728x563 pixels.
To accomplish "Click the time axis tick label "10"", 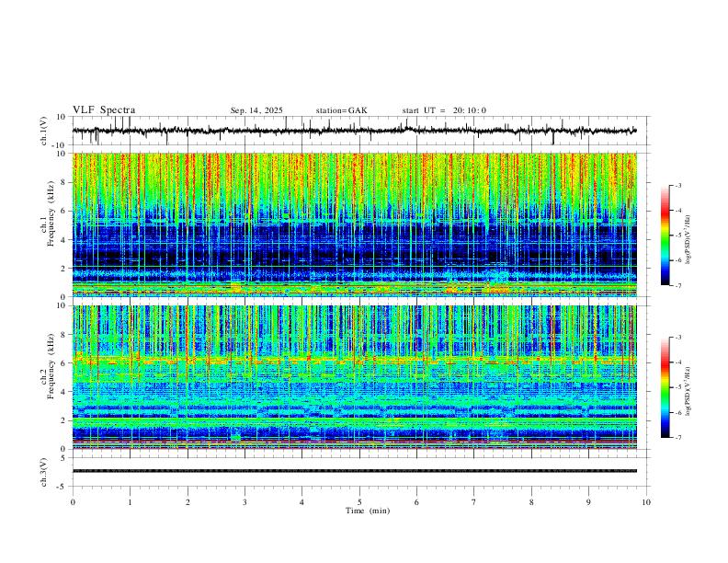I will pos(646,502).
